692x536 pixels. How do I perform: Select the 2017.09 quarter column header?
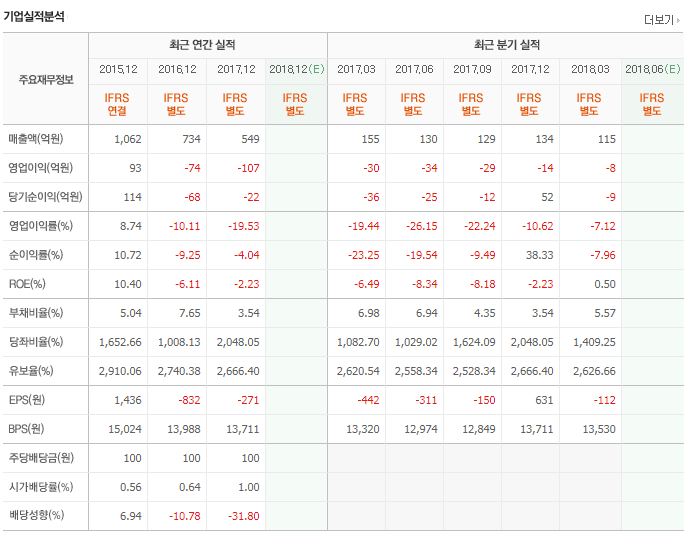472,69
